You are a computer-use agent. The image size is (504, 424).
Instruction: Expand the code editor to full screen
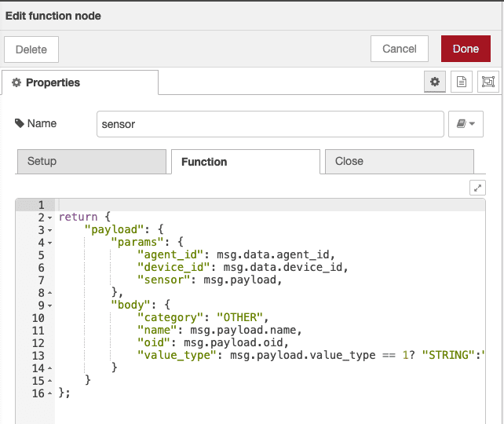pos(477,188)
